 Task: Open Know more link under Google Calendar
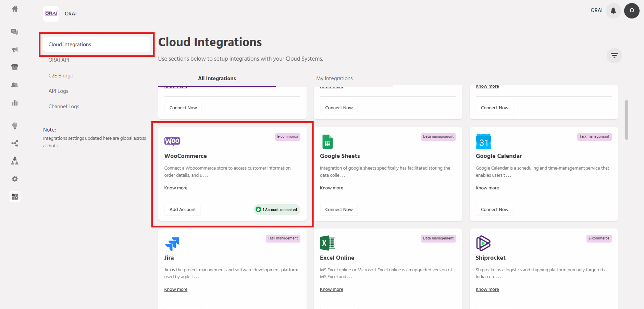click(x=487, y=188)
